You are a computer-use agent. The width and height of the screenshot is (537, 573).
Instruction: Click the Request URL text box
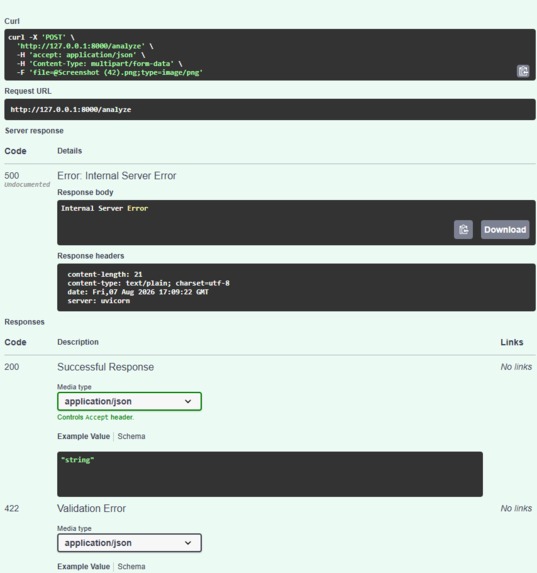pos(270,109)
